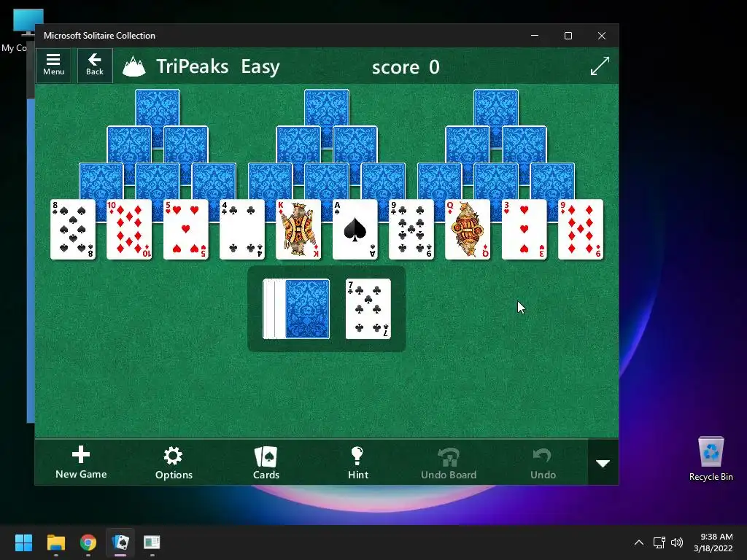Select the 5 of hearts card
Screen dimensions: 747x560
[186, 230]
